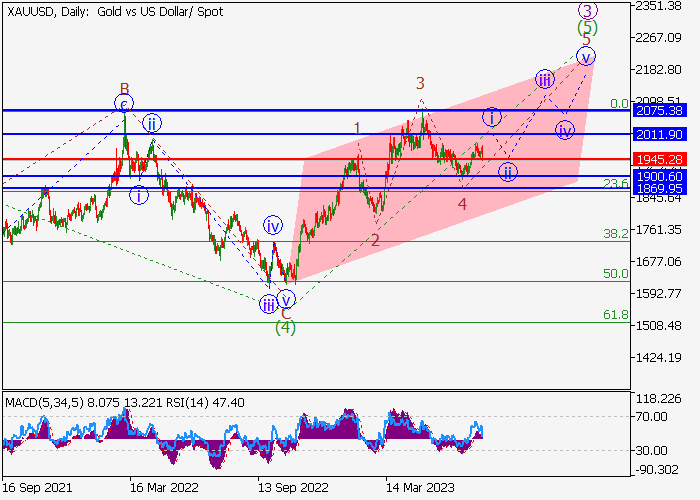
Task: Click the 16 Sep 2021 date label
Action: (37, 488)
